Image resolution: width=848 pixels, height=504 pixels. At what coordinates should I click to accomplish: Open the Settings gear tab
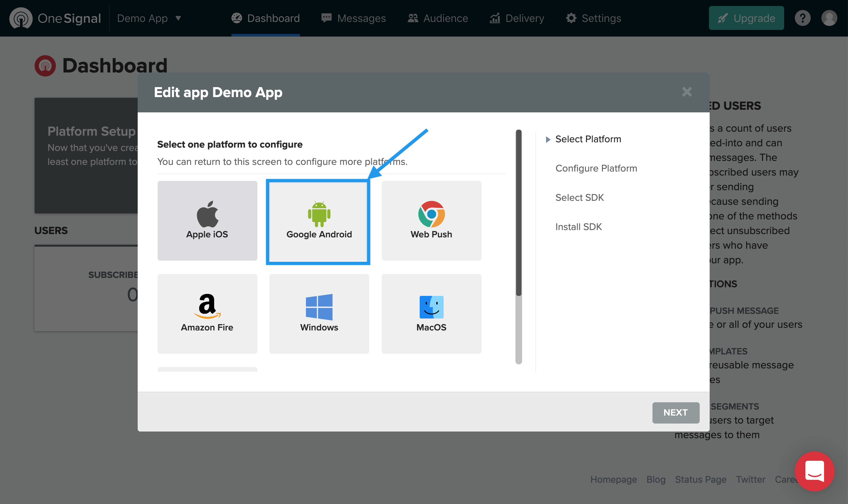pos(593,18)
